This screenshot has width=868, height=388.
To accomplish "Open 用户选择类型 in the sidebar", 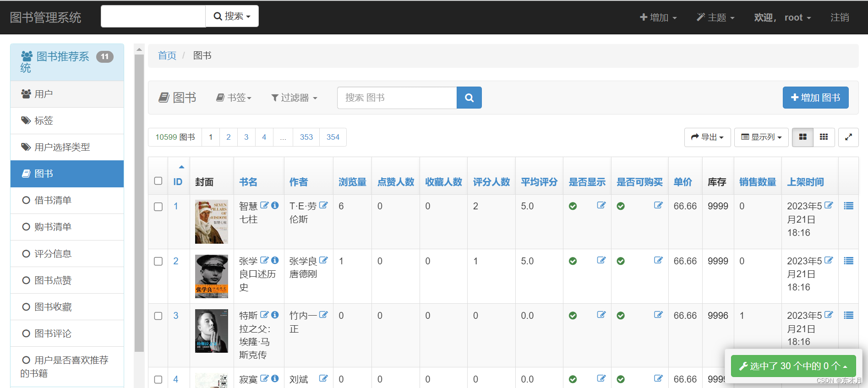I will [67, 147].
